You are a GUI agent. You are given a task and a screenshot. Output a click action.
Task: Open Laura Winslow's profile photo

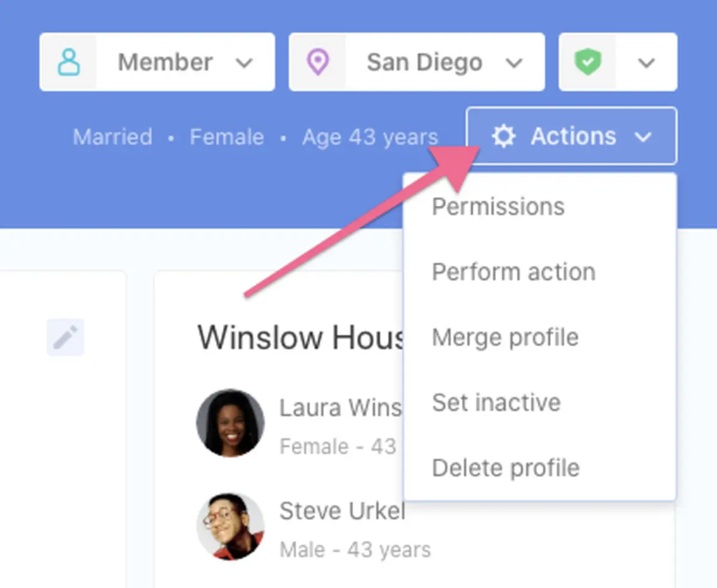231,423
